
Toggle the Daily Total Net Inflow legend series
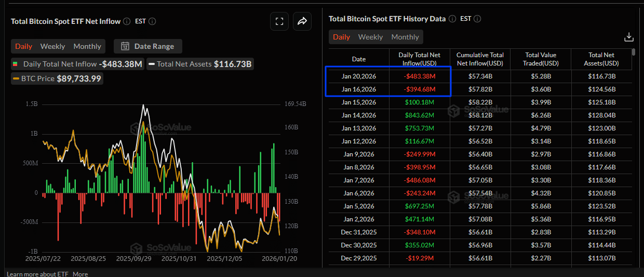click(60, 64)
